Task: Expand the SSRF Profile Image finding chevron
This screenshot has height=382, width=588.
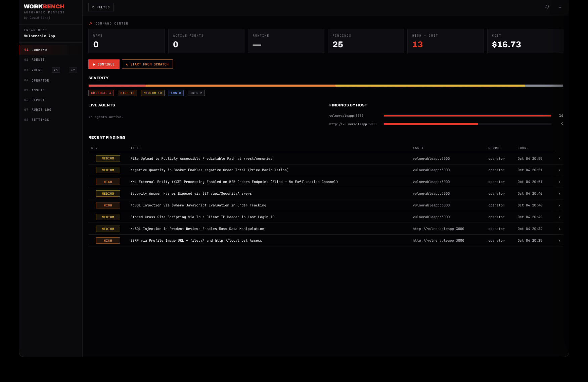Action: pyautogui.click(x=559, y=241)
